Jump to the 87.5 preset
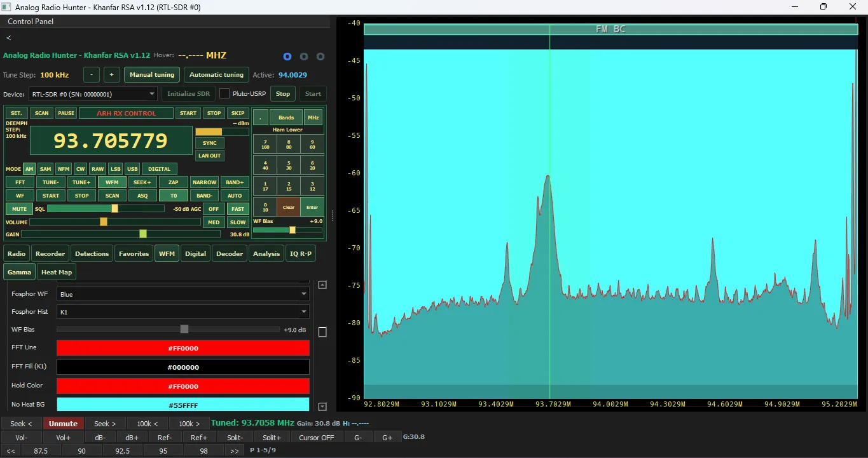 point(41,450)
